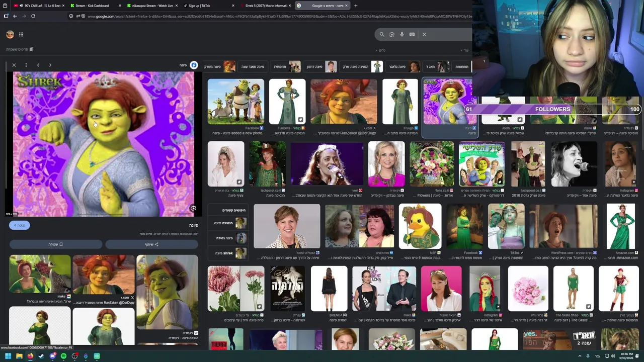Open the black and white singer image result
Viewport: 644px width, 362px height.
[574, 164]
